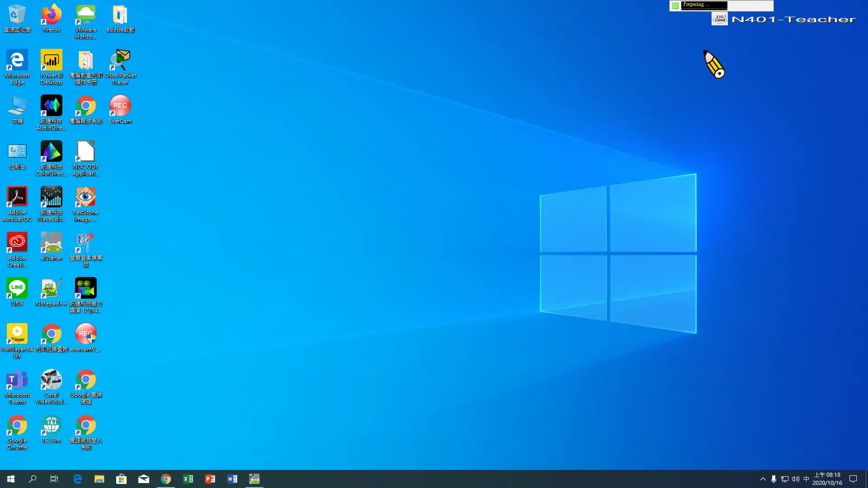
Task: Launch Microsoft Teams shortcut
Action: point(17,387)
